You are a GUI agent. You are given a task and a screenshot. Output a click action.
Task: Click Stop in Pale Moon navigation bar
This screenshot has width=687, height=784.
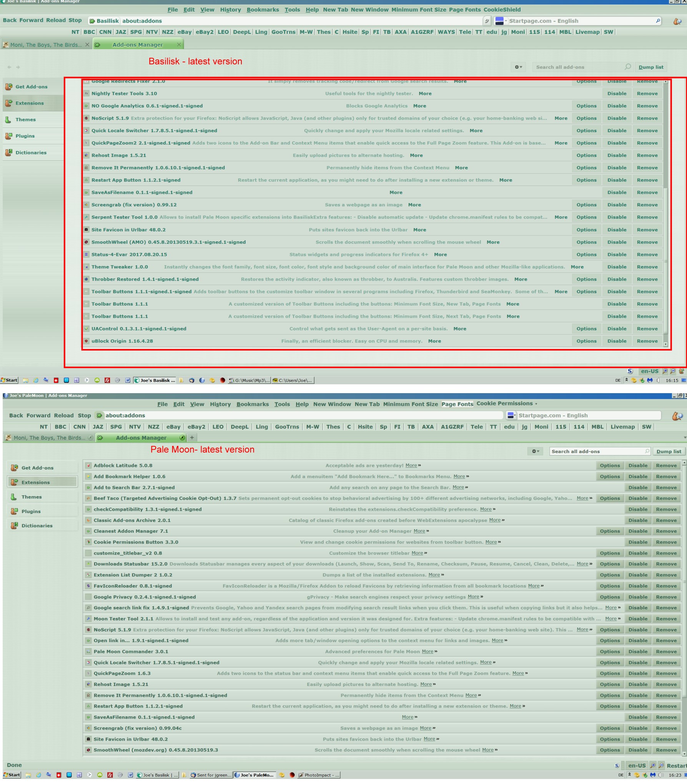(84, 415)
